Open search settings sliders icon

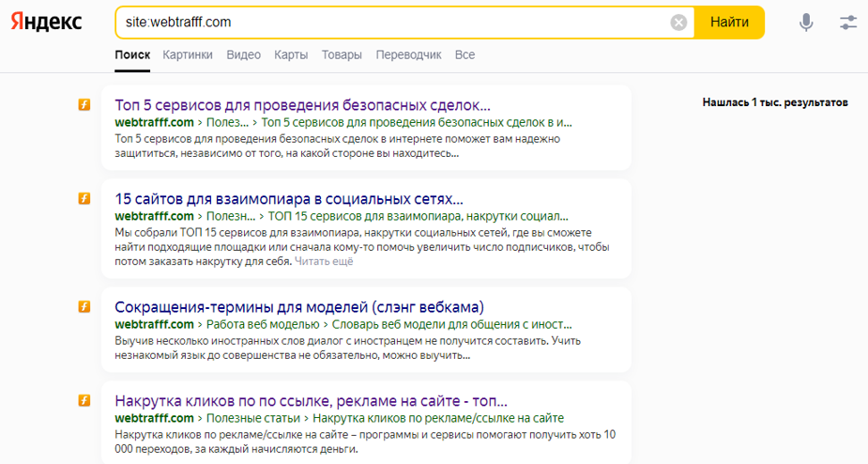click(x=847, y=23)
